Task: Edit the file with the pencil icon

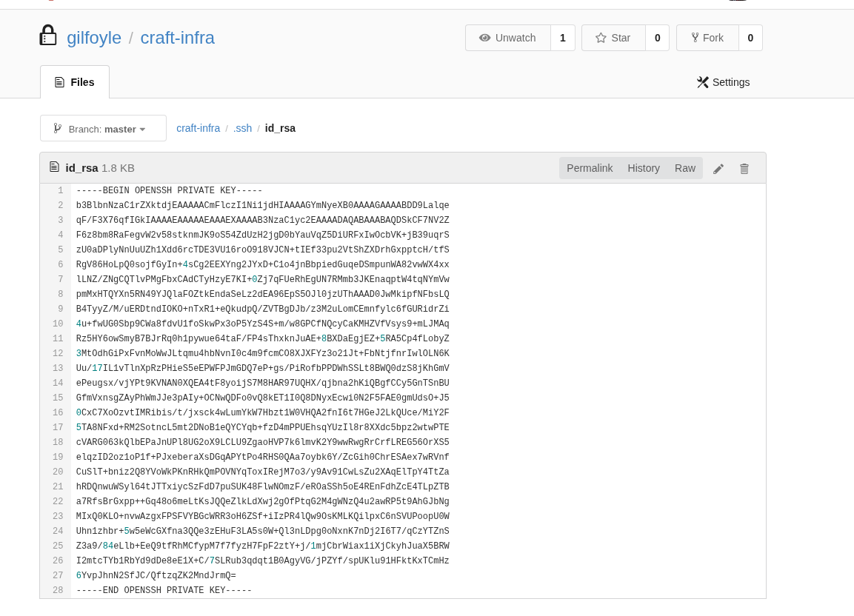Action: (x=718, y=169)
